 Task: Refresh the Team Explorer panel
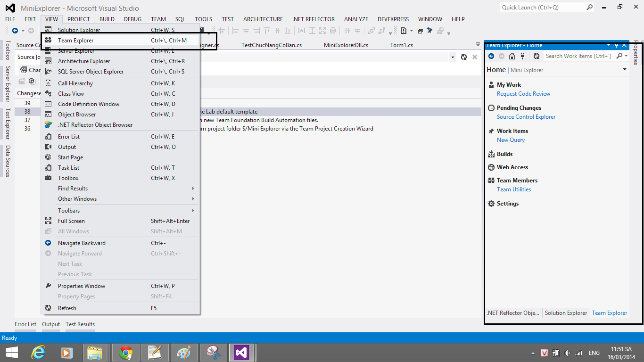[x=537, y=56]
